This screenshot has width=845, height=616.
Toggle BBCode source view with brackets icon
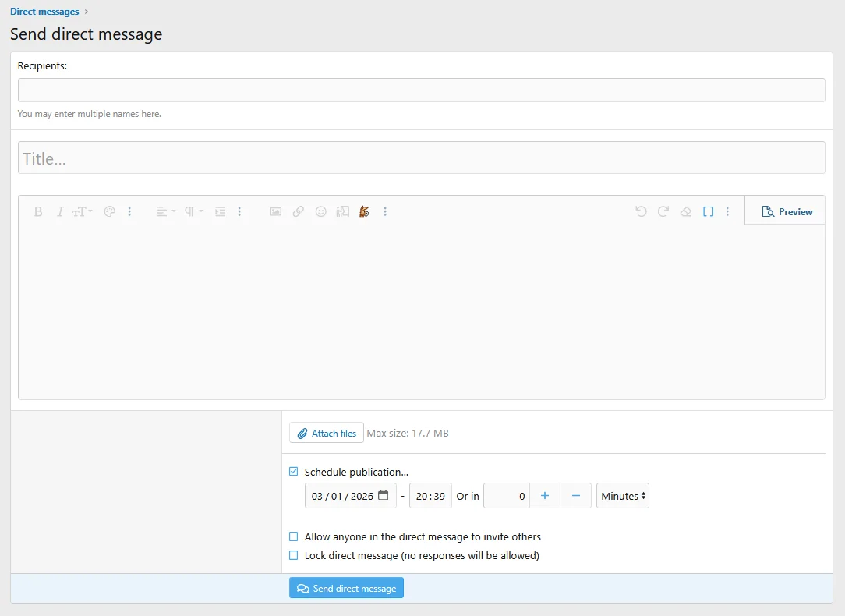(x=708, y=211)
